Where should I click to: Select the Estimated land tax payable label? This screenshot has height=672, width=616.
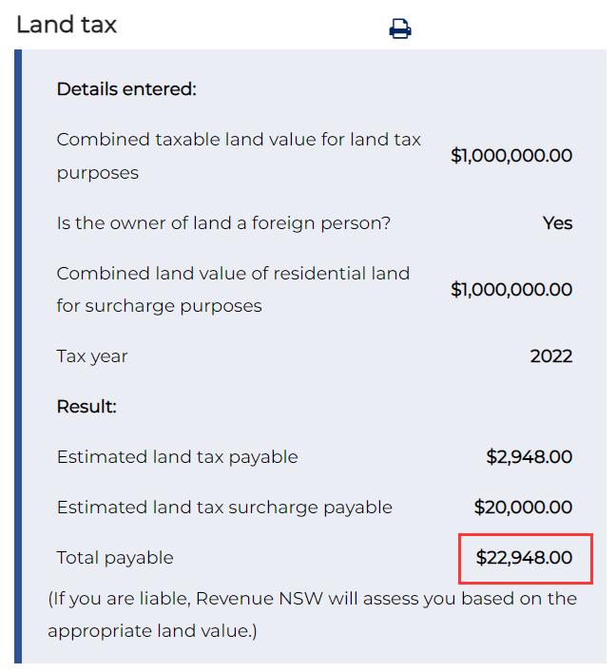click(x=177, y=457)
